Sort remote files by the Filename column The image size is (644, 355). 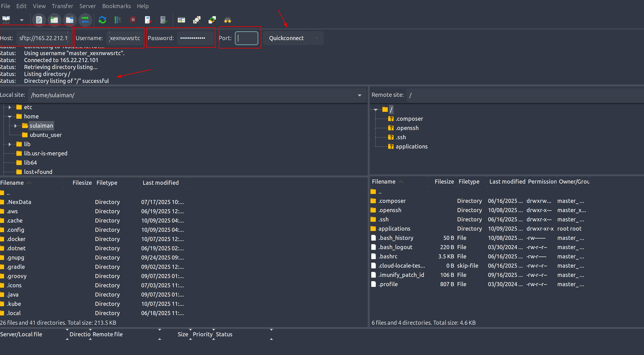pos(384,181)
